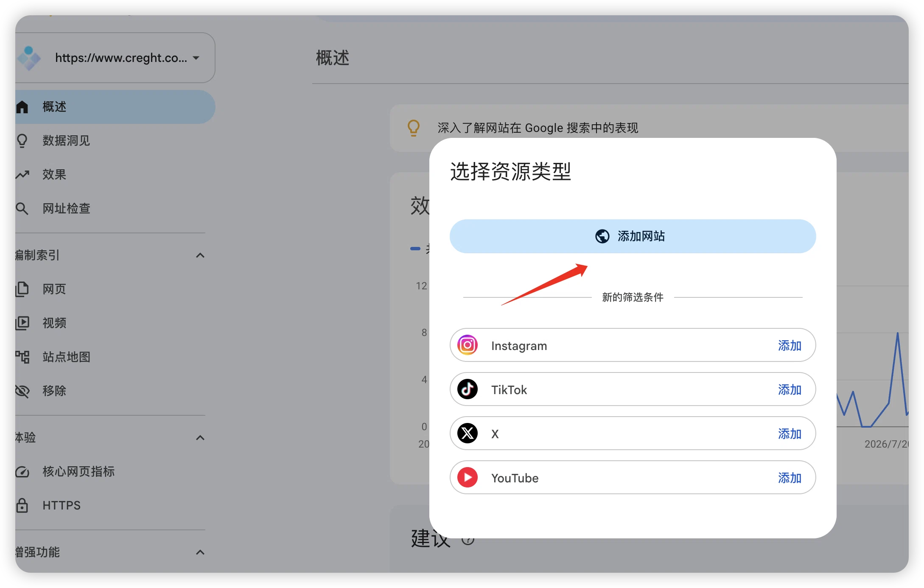The image size is (924, 588).
Task: Add TikTok via its 添加 link
Action: [790, 390]
